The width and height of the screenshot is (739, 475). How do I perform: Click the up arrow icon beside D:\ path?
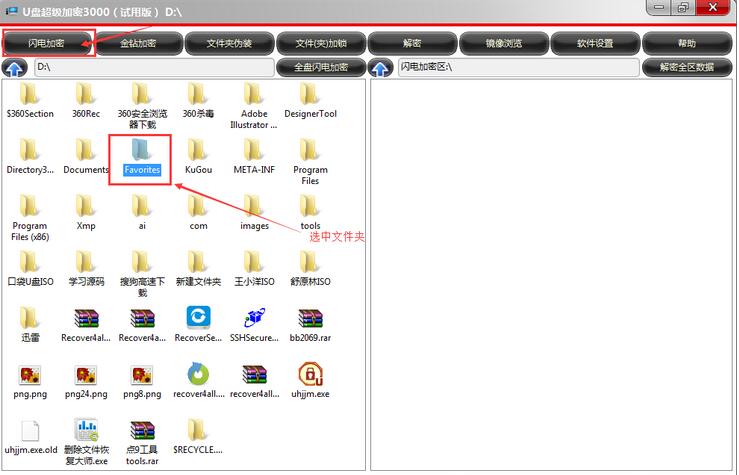click(15, 68)
